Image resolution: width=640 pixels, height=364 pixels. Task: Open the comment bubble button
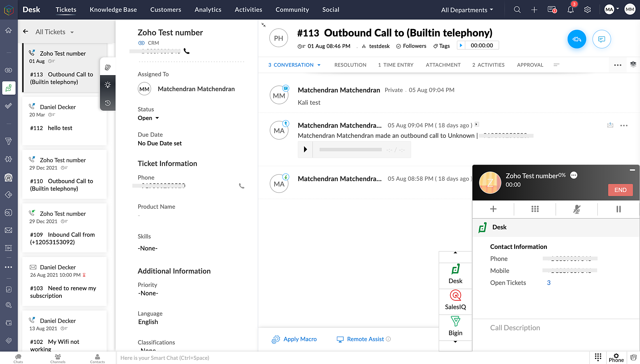click(x=602, y=39)
